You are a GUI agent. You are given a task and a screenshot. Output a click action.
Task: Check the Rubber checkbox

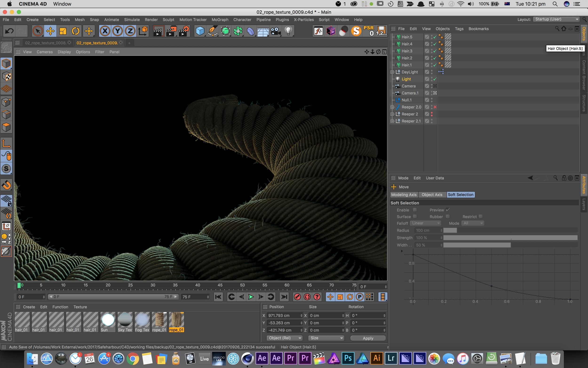(x=448, y=216)
